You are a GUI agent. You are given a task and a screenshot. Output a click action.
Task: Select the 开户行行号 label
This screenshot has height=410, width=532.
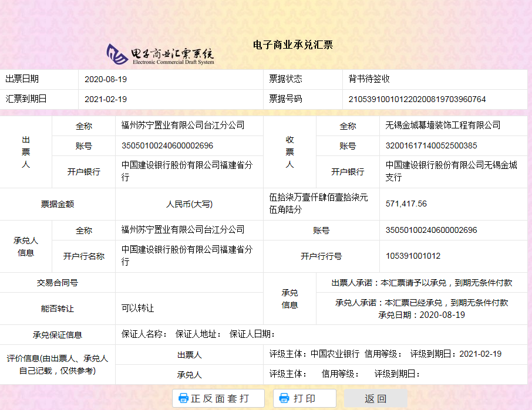click(x=321, y=256)
